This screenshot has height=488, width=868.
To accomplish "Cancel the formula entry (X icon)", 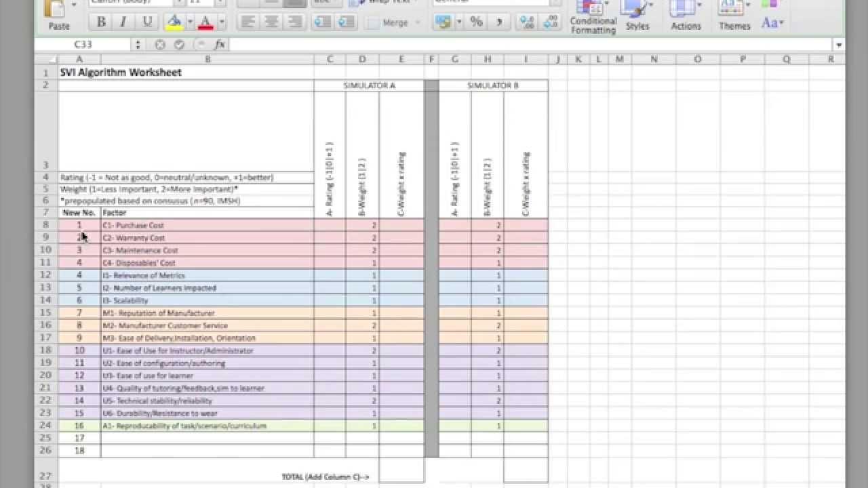I will pyautogui.click(x=159, y=44).
